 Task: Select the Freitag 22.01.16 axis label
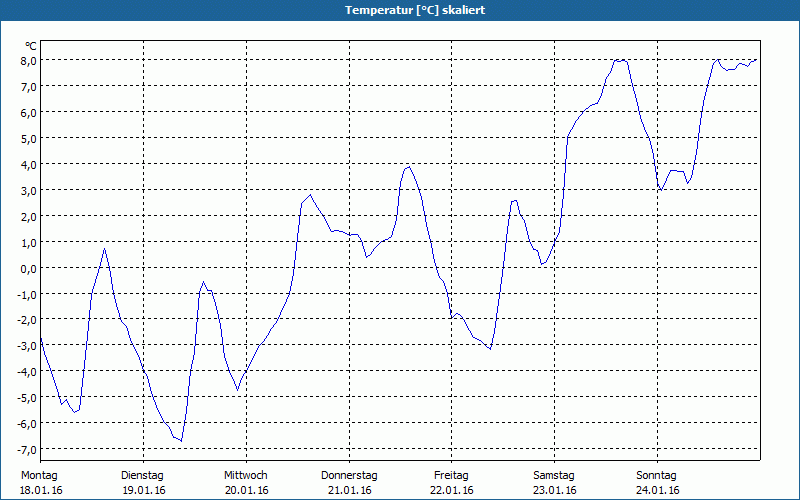(452, 483)
